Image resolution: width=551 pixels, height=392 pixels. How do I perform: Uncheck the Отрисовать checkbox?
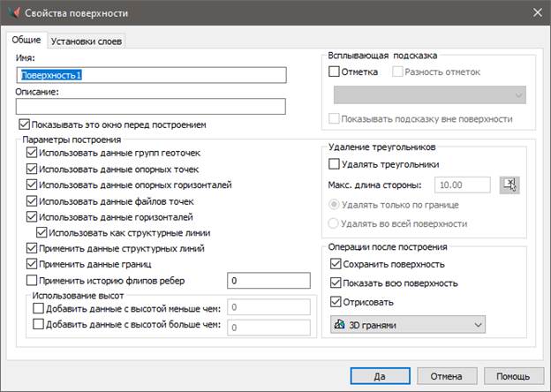point(336,301)
